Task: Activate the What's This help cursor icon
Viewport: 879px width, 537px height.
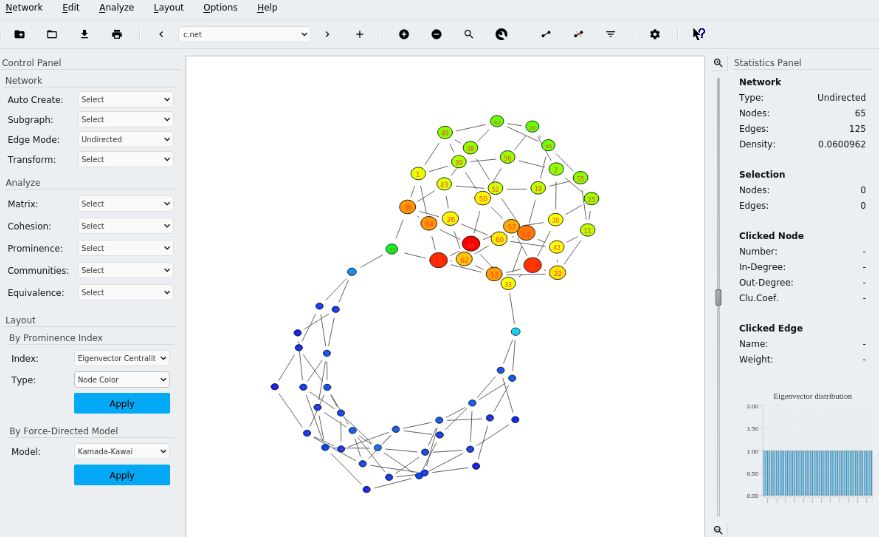Action: [698, 34]
